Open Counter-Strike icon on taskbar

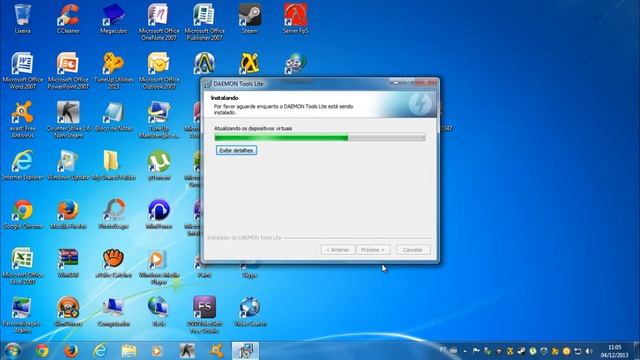(x=187, y=351)
